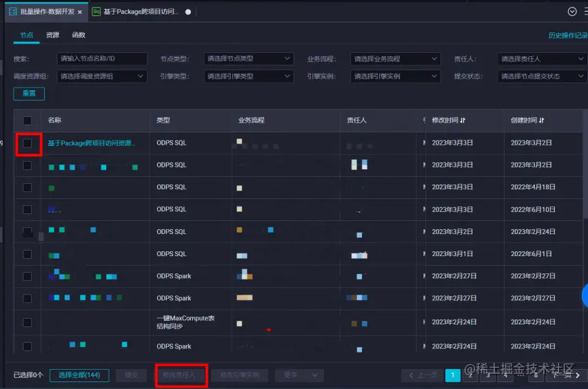588x389 pixels.
Task: Check the 基于Package跨项目访问资源 row checkbox
Action: coord(27,143)
